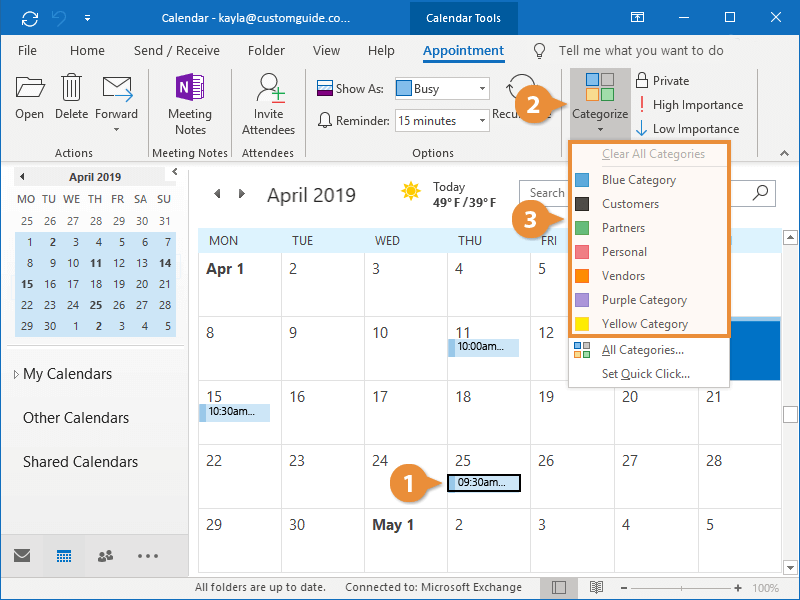The image size is (800, 600).
Task: Click day 14 in the mini calendar
Action: tap(165, 263)
